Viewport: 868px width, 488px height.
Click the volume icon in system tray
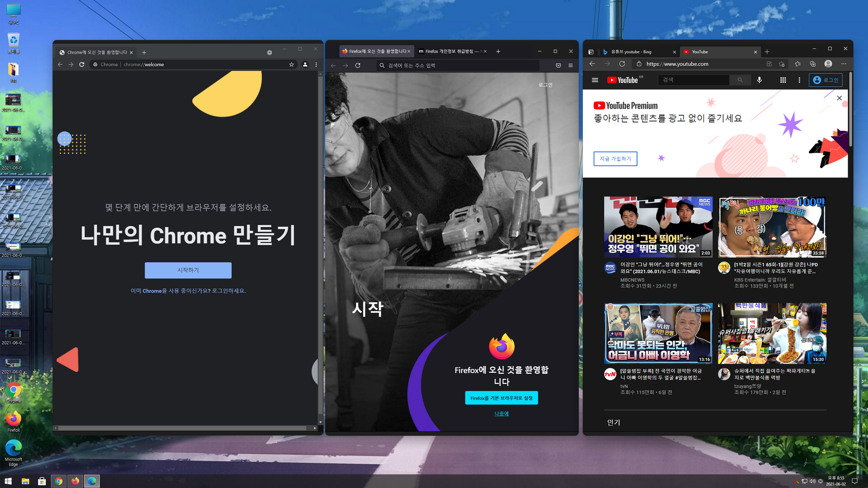[812, 481]
